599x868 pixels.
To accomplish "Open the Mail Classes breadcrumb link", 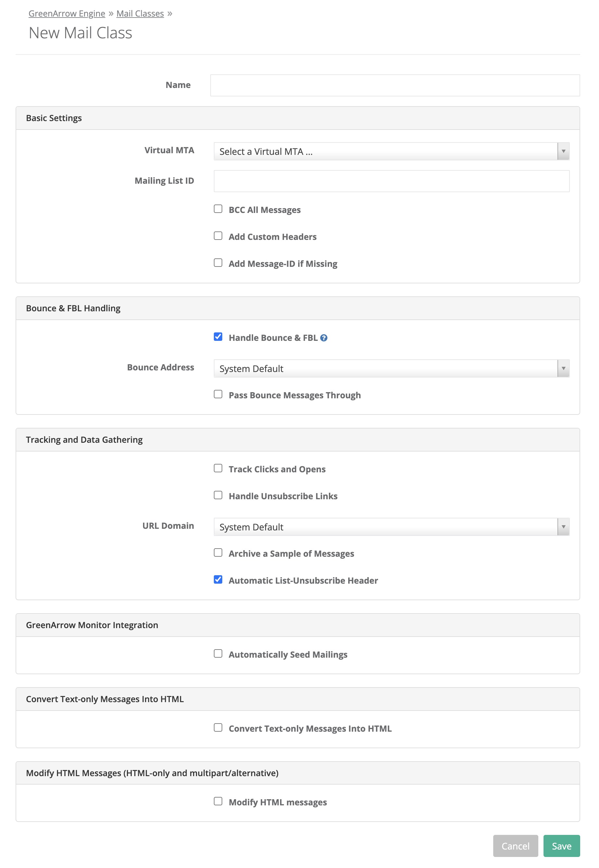I will 140,14.
